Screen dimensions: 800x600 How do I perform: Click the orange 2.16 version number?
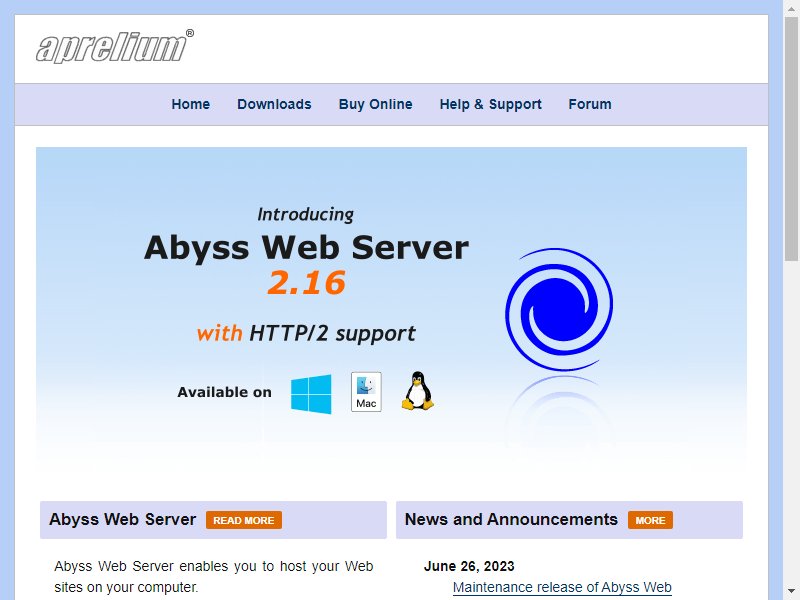[306, 283]
